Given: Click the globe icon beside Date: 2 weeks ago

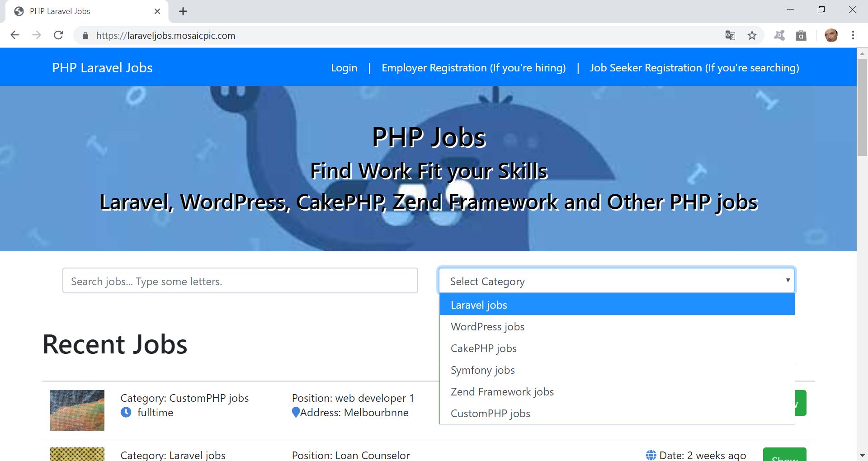Looking at the screenshot, I should coord(651,455).
